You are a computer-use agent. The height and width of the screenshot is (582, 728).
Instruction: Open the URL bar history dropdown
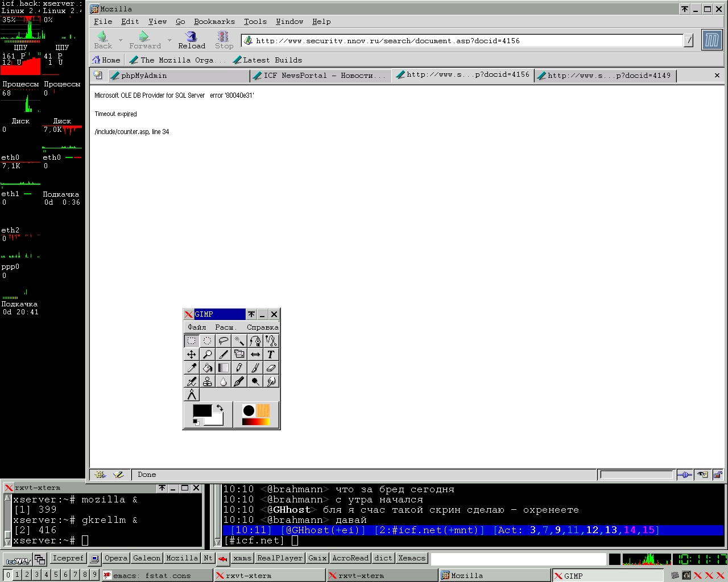[689, 40]
